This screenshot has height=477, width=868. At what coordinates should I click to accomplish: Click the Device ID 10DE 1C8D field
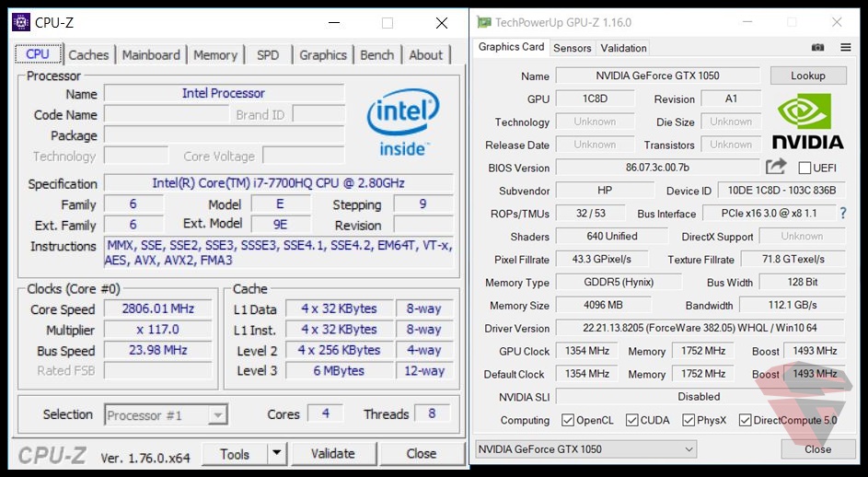(781, 190)
